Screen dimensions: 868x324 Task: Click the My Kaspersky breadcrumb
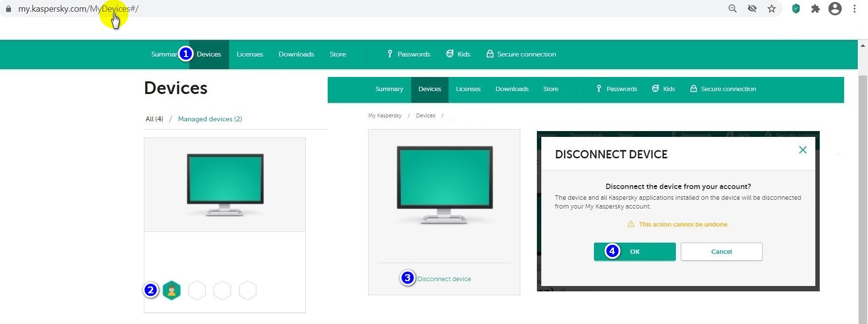pos(385,115)
